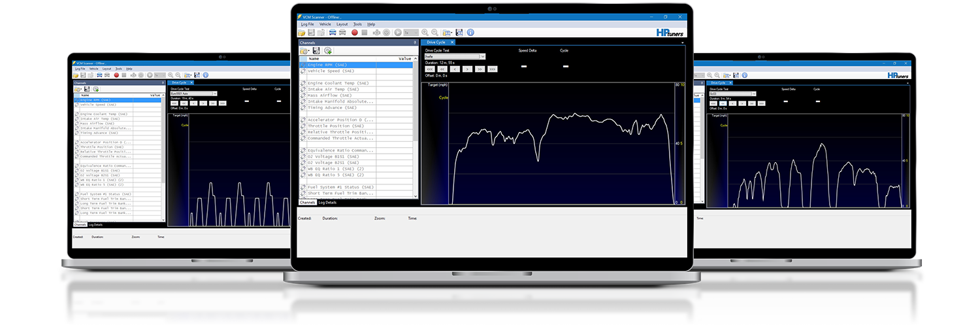Click the zoom in magnifier icon

[425, 32]
